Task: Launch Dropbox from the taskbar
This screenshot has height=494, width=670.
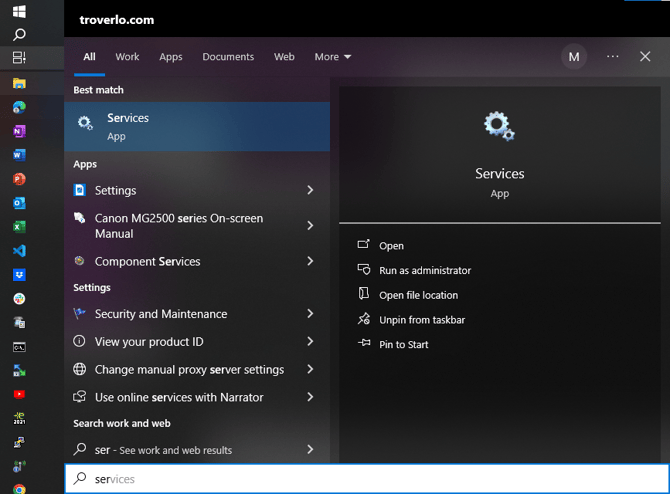Action: pos(19,275)
